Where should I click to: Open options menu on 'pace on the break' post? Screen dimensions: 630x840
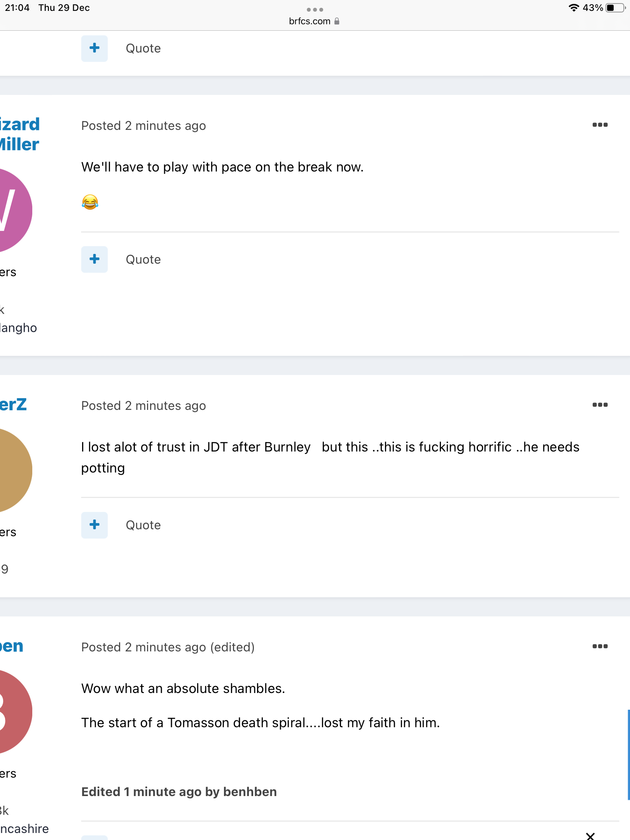[x=600, y=125]
